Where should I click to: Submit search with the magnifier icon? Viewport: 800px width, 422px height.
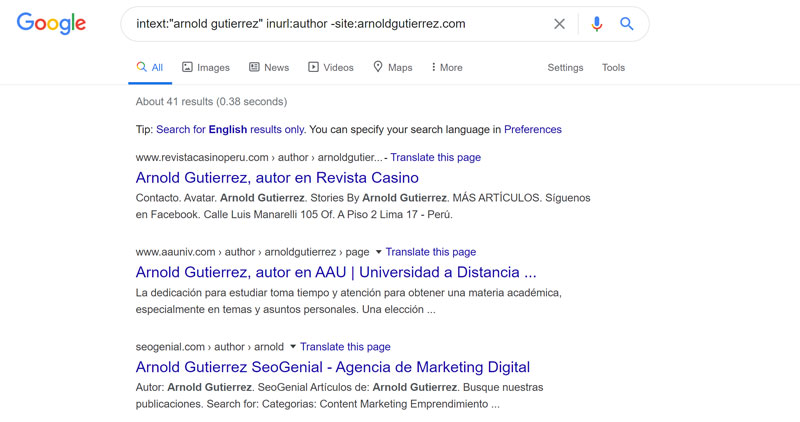[627, 23]
